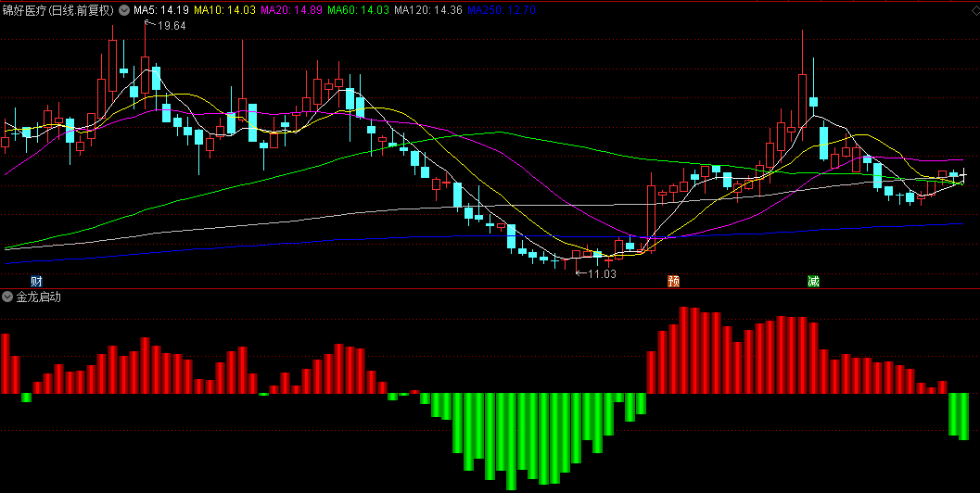Expand the 金龙启动 indicator dropdown arrow
This screenshot has width=980, height=493.
click(x=6, y=297)
